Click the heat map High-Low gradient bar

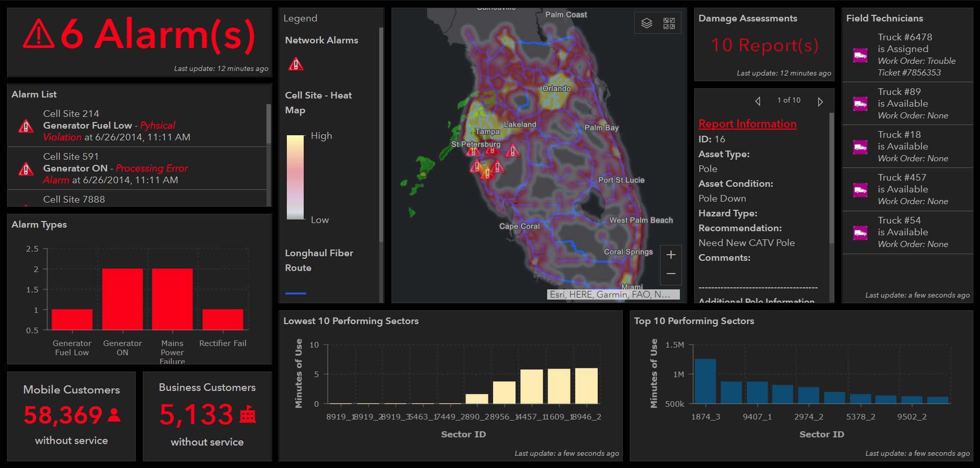pos(295,178)
